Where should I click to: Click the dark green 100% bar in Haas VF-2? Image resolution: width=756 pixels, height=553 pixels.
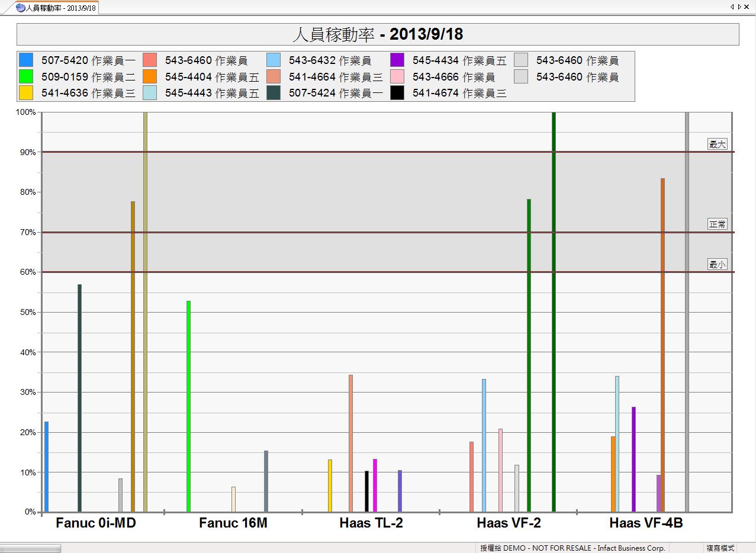click(554, 312)
